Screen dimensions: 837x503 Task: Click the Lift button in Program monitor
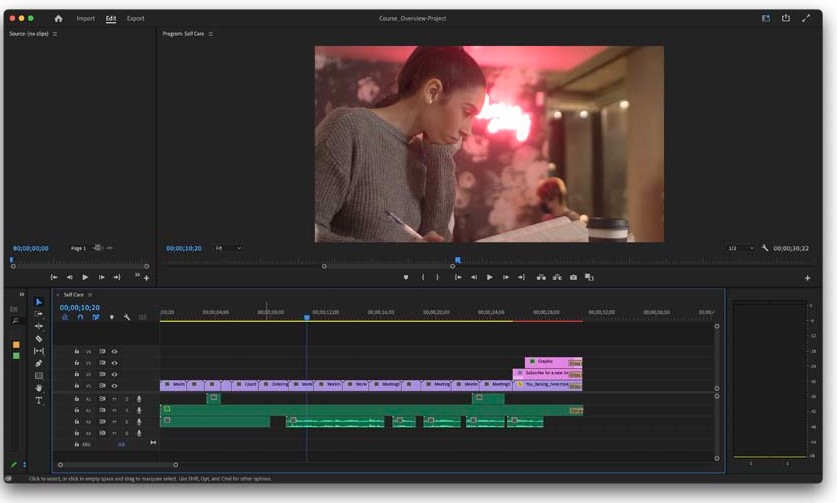coord(541,278)
